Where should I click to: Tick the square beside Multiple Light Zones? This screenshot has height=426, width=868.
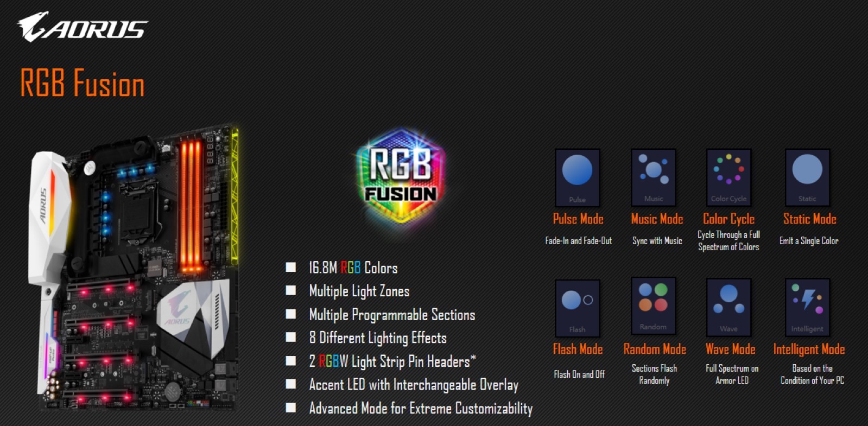coord(291,290)
